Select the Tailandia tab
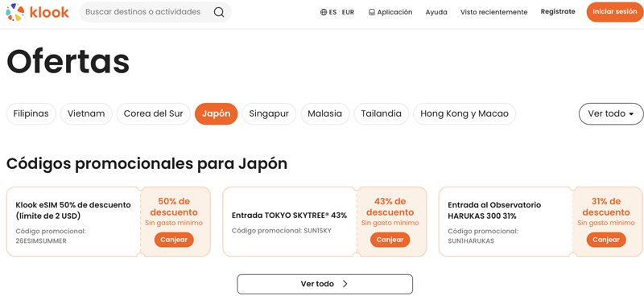 (x=381, y=113)
